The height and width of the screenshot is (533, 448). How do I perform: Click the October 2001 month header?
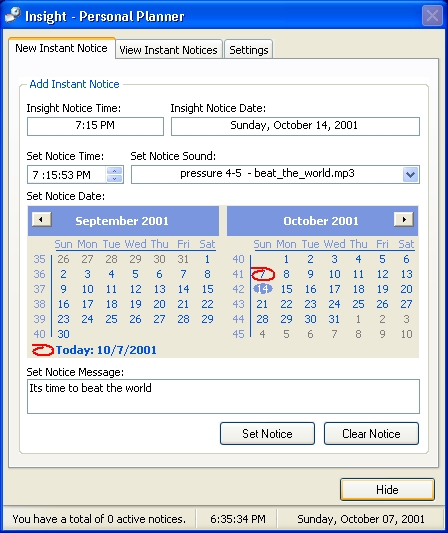tap(321, 221)
